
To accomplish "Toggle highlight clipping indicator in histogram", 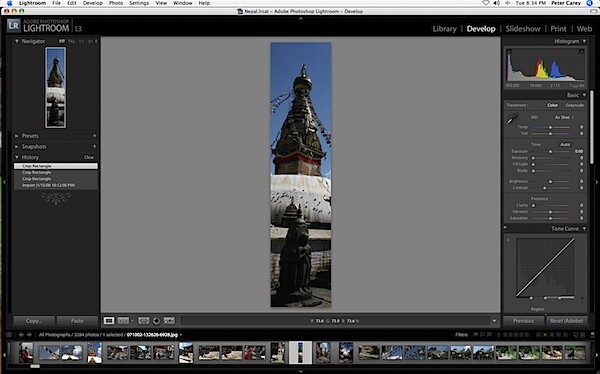I will [x=581, y=51].
